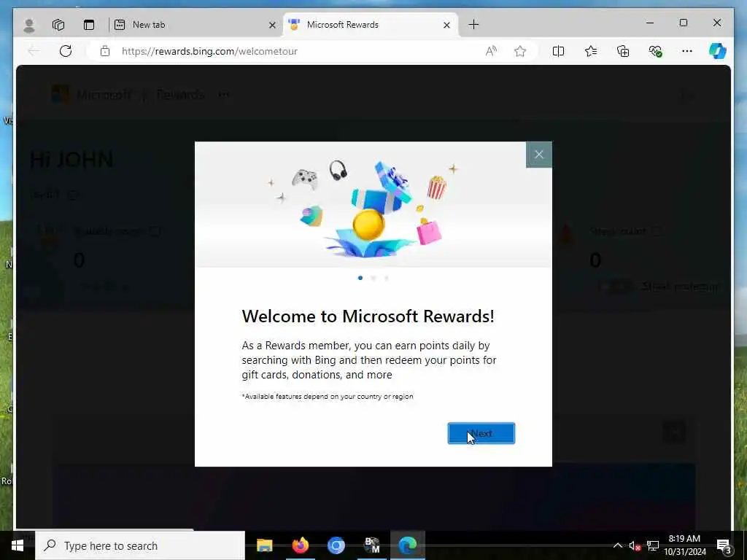Screen dimensions: 747x560
Task: Minimize the Edge window
Action: tap(650, 23)
